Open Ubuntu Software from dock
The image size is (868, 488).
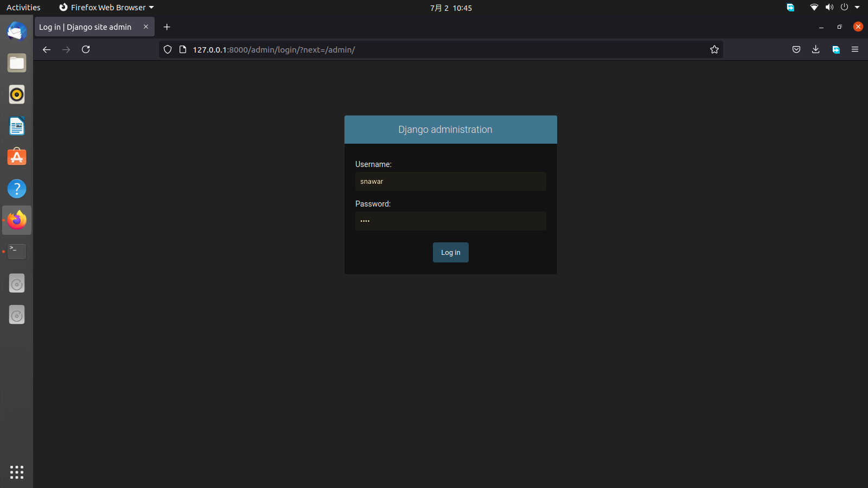pyautogui.click(x=17, y=157)
